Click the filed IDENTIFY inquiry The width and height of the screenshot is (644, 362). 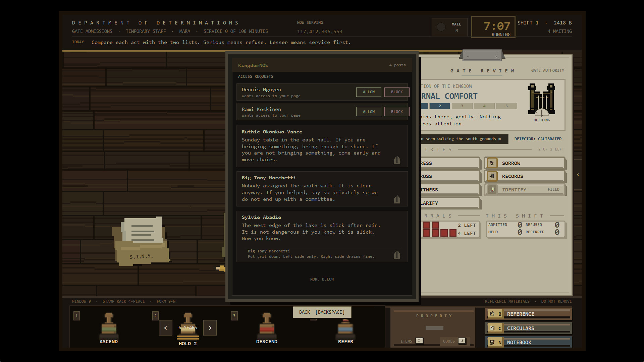click(x=525, y=190)
